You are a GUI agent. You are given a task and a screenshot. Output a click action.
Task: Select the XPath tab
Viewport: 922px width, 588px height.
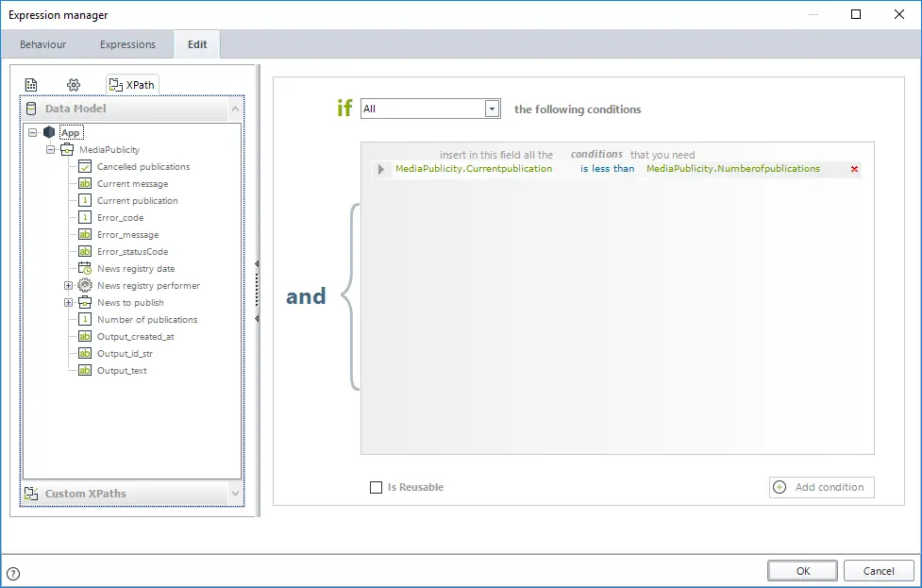132,85
